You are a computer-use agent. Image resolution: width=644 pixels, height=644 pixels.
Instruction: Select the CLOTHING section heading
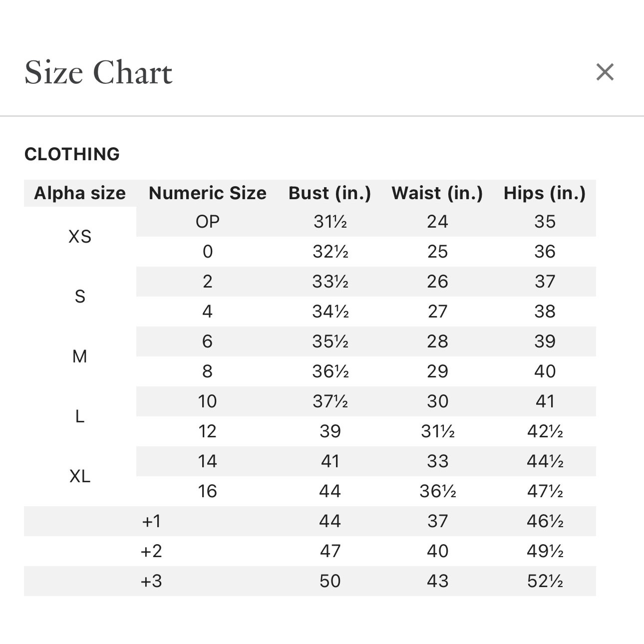[72, 154]
